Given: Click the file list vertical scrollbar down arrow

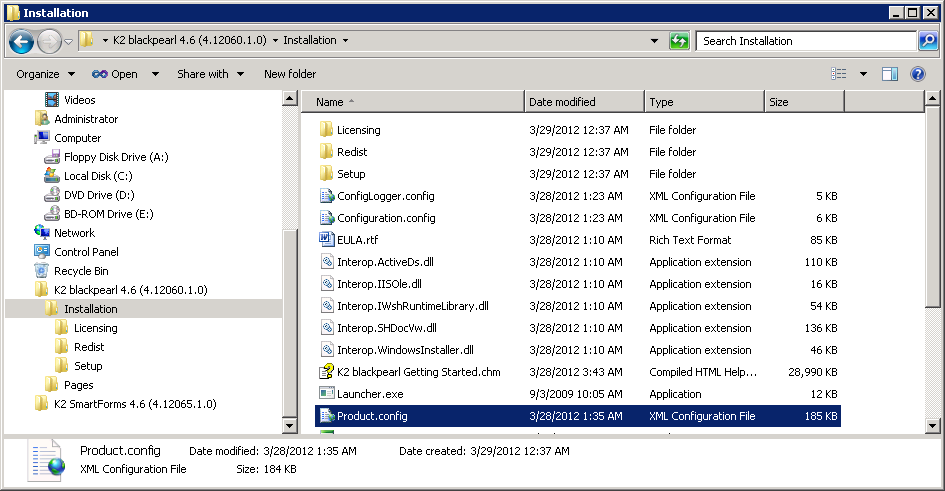Looking at the screenshot, I should 933,427.
